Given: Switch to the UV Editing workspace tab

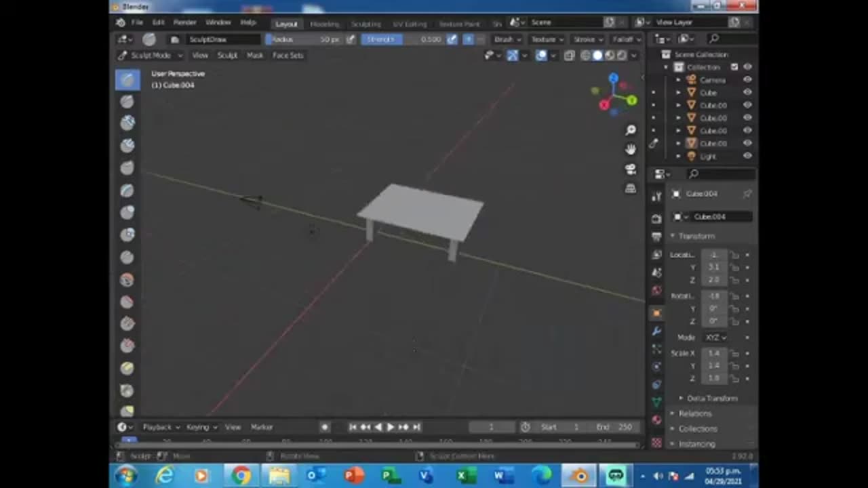Looking at the screenshot, I should click(410, 24).
